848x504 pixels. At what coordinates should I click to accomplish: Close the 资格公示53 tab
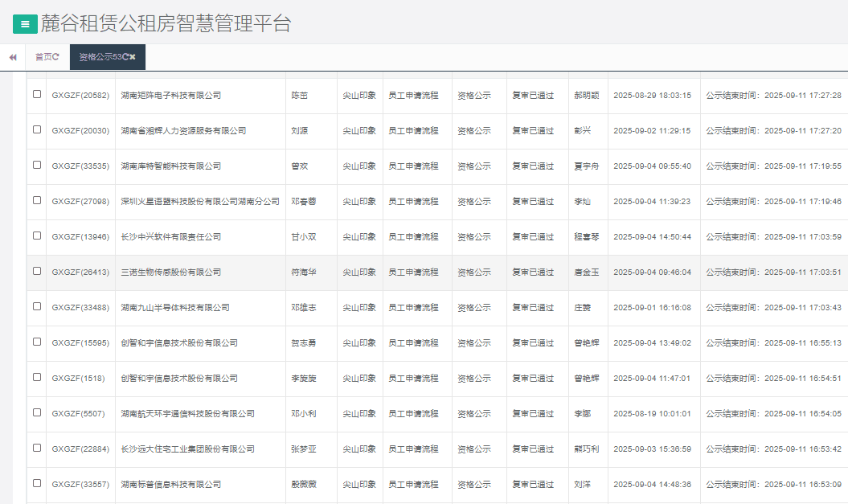[x=133, y=57]
